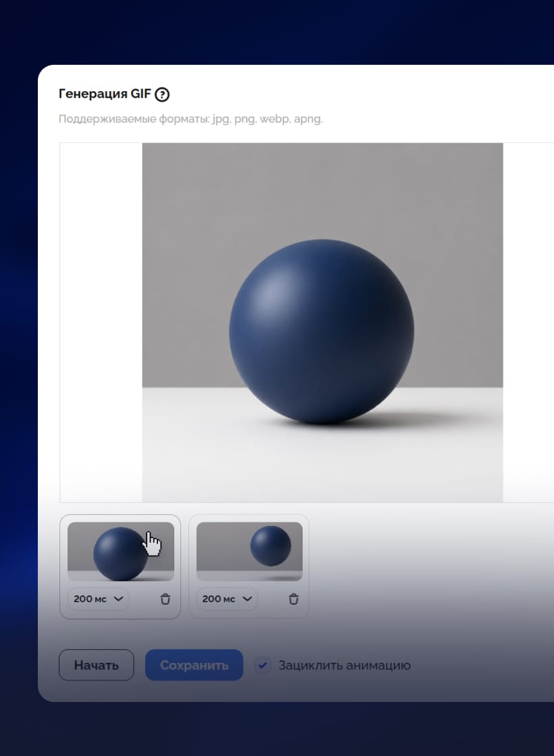The width and height of the screenshot is (554, 756).
Task: Click the Поддерживаемые форматы hint text
Action: (x=191, y=119)
